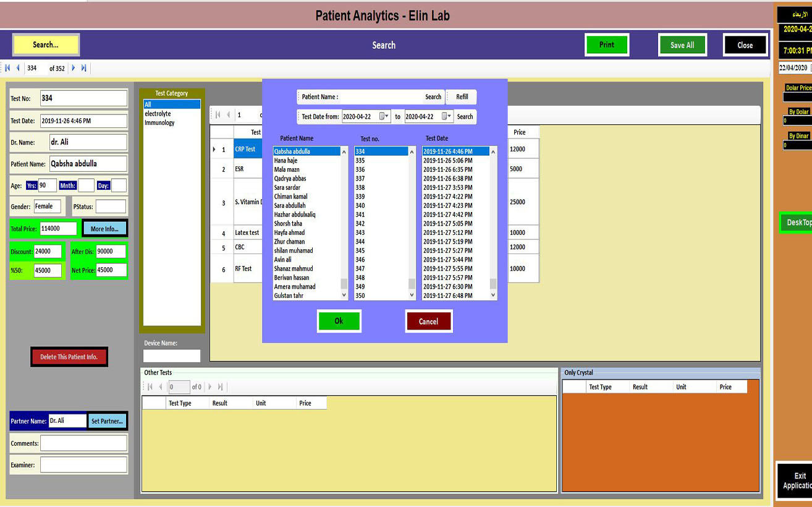Go to first record in tests grid navigator

pyautogui.click(x=218, y=114)
